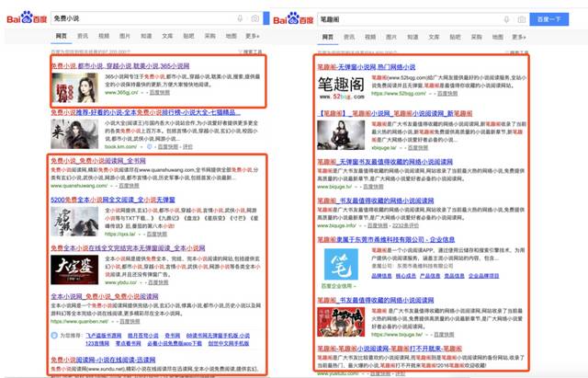Click the 笔趣阁 52bqg.com logo thumbnail

click(341, 87)
